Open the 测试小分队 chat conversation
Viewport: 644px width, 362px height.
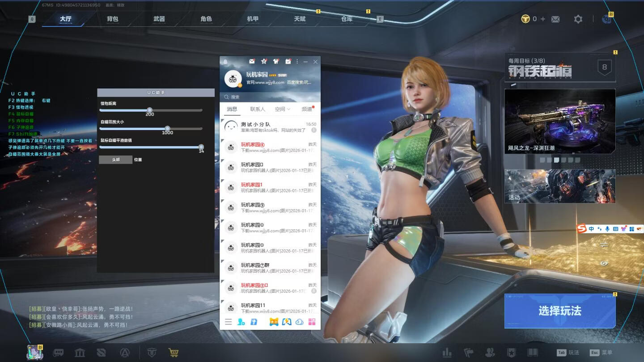[270, 127]
